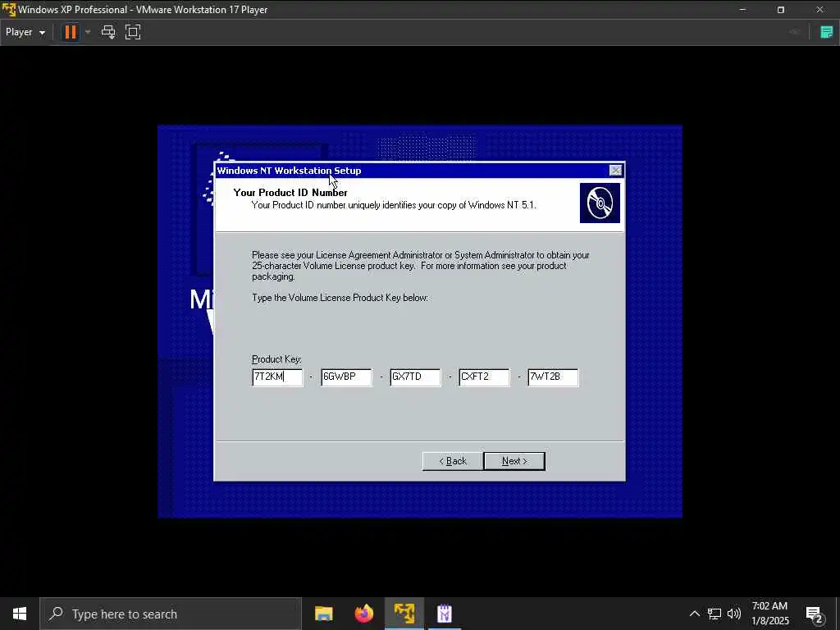Expand the power options arrow beside pause
The image size is (840, 630).
pyautogui.click(x=88, y=32)
